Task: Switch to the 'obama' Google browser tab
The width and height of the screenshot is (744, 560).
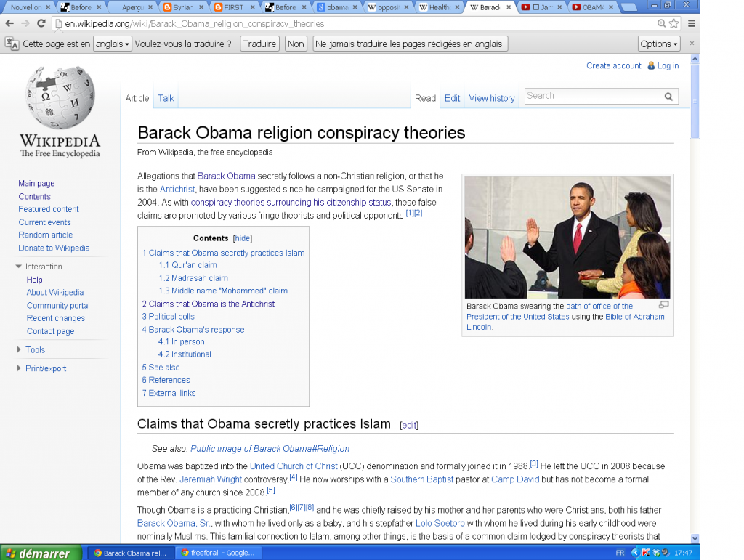Action: click(337, 7)
